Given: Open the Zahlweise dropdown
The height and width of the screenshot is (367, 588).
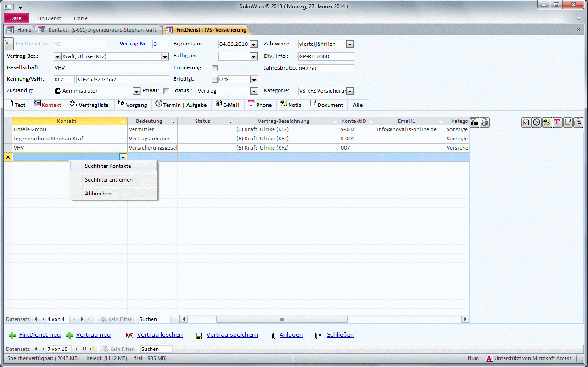Looking at the screenshot, I should click(x=350, y=44).
